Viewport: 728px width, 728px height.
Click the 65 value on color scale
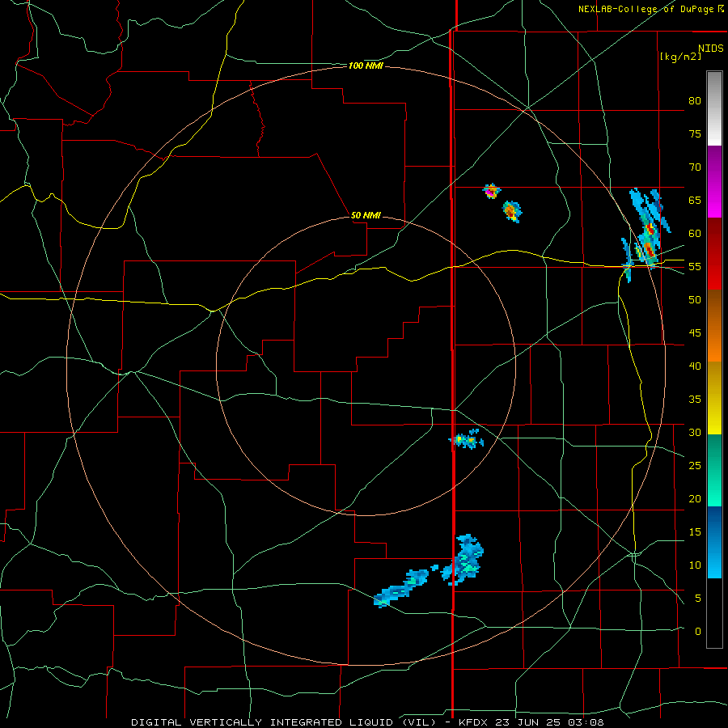pyautogui.click(x=695, y=200)
